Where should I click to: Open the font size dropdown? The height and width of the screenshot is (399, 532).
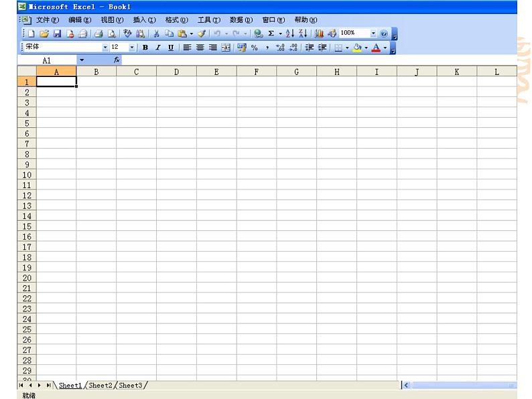click(x=132, y=48)
